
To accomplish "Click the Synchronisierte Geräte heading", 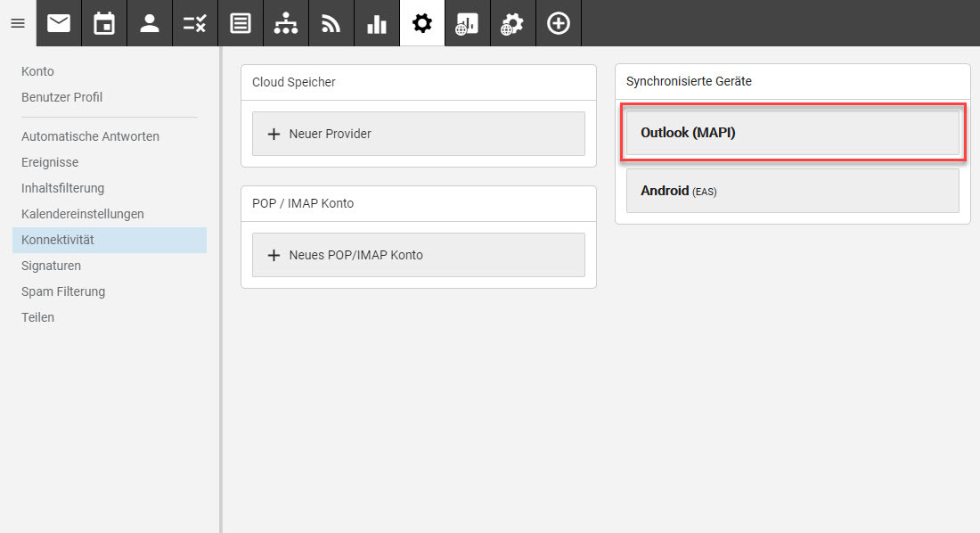I will point(689,81).
